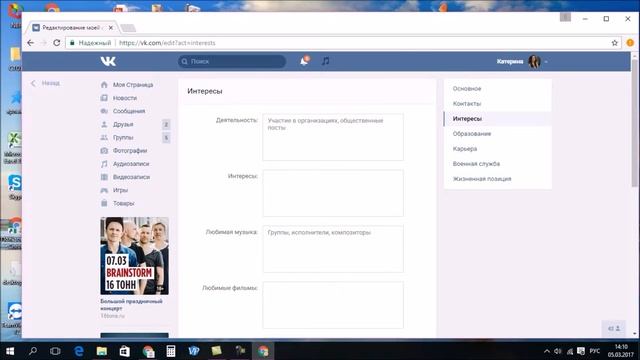Open the Большой праздничный концерт ad link
This screenshot has height=360, width=640.
coord(131,304)
